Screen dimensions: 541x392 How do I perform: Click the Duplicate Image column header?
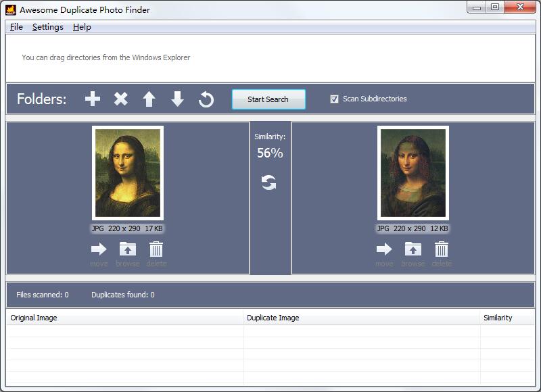pyautogui.click(x=361, y=318)
